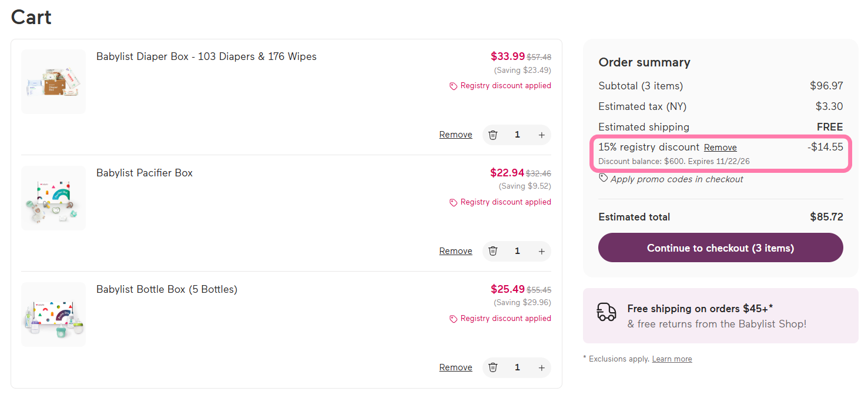The width and height of the screenshot is (868, 398).
Task: Click registry discount tag icon on Diaper Box
Action: 453,86
